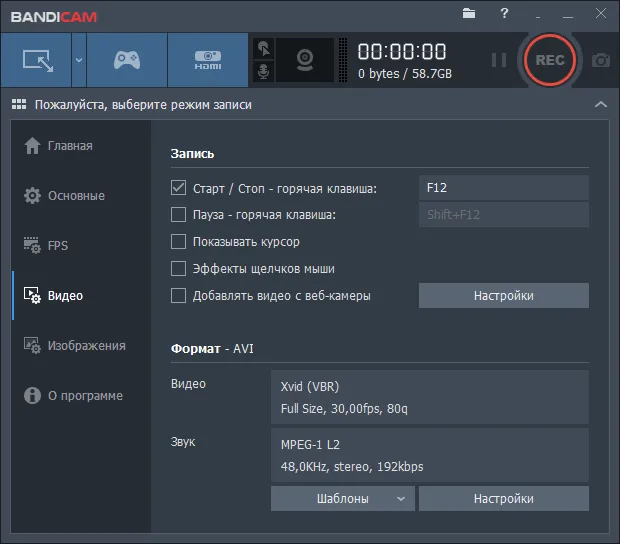Take screenshot with camera icon
Image resolution: width=620 pixels, height=544 pixels.
click(601, 60)
